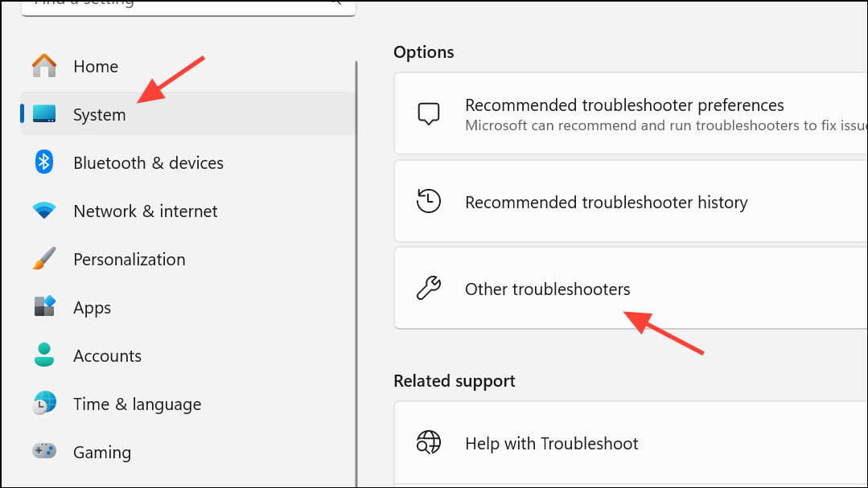Click the Accounts person icon
Screen dimensions: 868x488
click(44, 355)
